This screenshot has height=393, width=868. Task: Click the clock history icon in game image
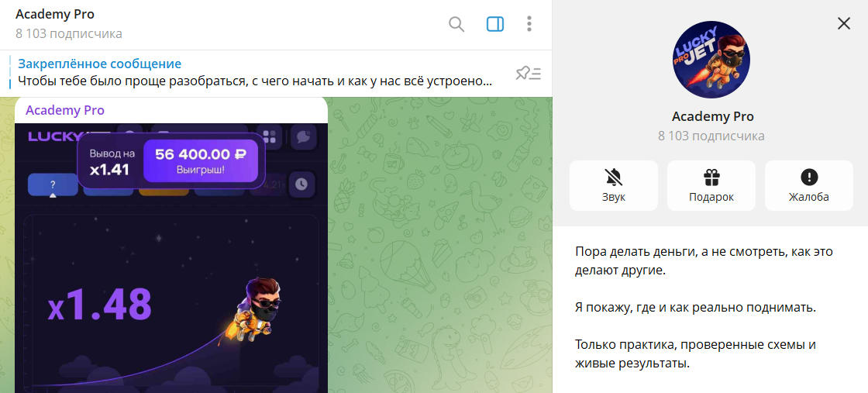[x=301, y=184]
